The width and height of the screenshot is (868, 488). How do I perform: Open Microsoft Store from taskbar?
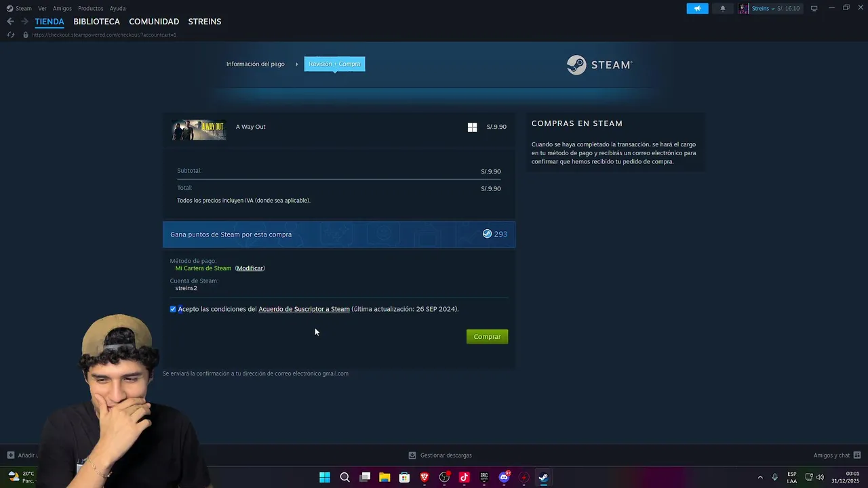pyautogui.click(x=405, y=477)
